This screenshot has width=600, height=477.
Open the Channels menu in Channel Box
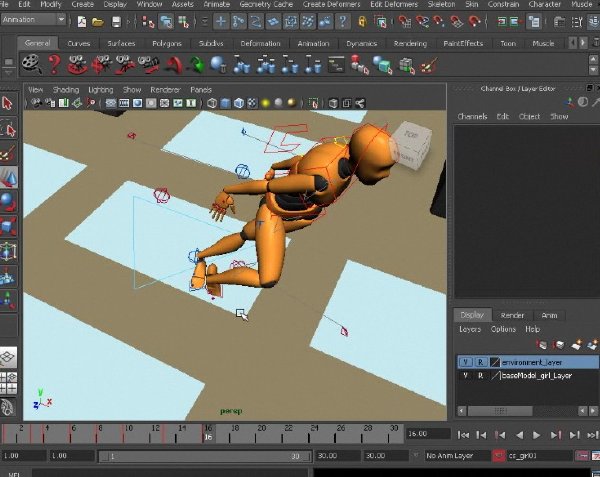point(472,116)
